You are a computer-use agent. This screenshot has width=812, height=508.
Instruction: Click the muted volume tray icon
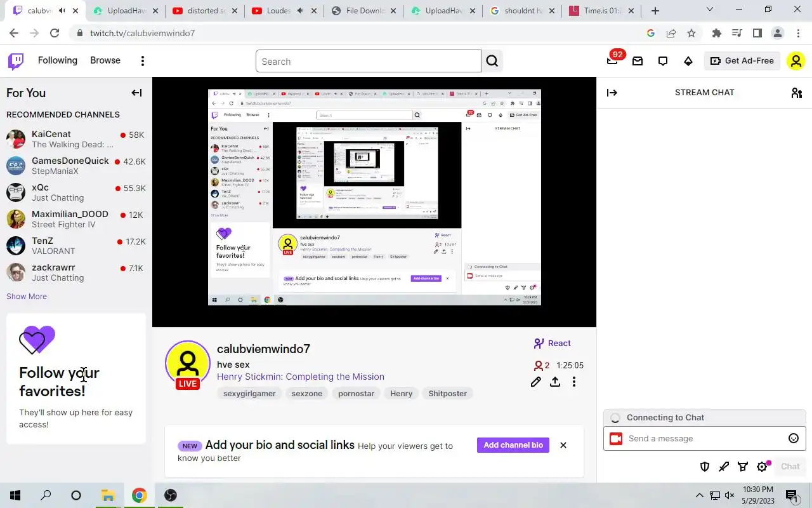pyautogui.click(x=730, y=495)
